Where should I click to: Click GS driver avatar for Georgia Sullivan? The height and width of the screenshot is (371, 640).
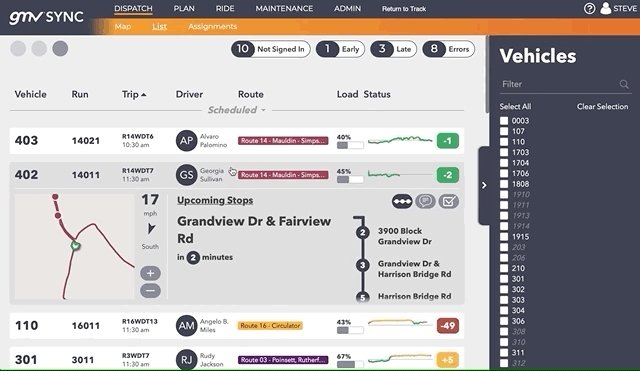[x=187, y=175]
